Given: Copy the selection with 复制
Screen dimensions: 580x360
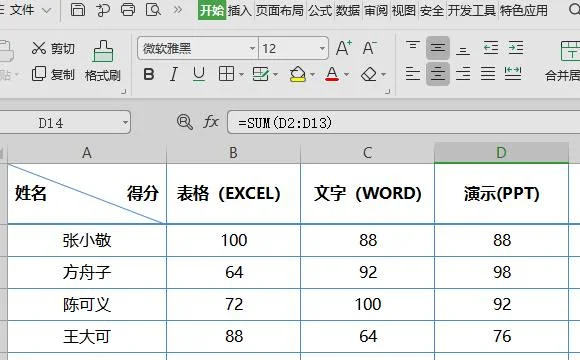Looking at the screenshot, I should pyautogui.click(x=53, y=74).
